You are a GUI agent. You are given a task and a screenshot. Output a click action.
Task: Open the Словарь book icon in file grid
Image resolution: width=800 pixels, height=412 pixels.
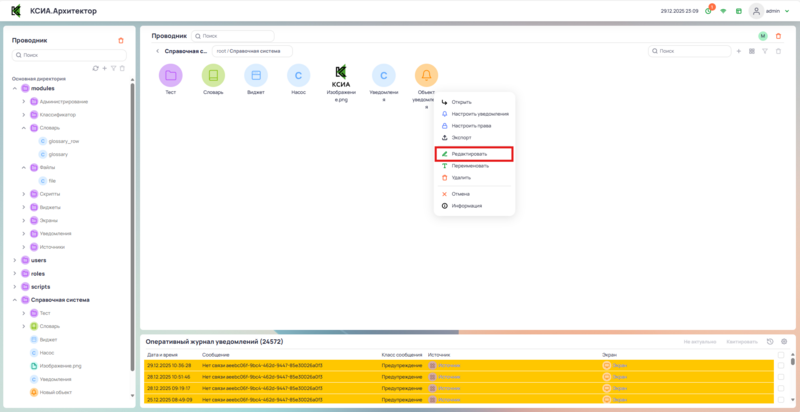[x=213, y=75]
